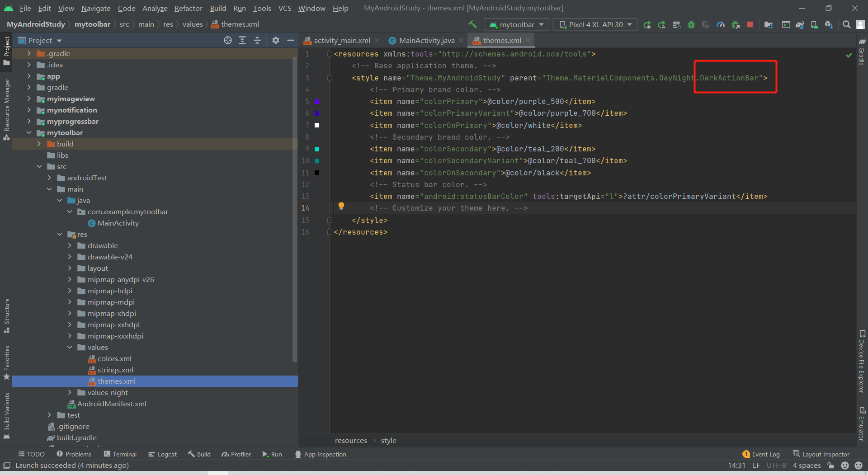
Task: Sync project with Gradle files
Action: click(800, 24)
